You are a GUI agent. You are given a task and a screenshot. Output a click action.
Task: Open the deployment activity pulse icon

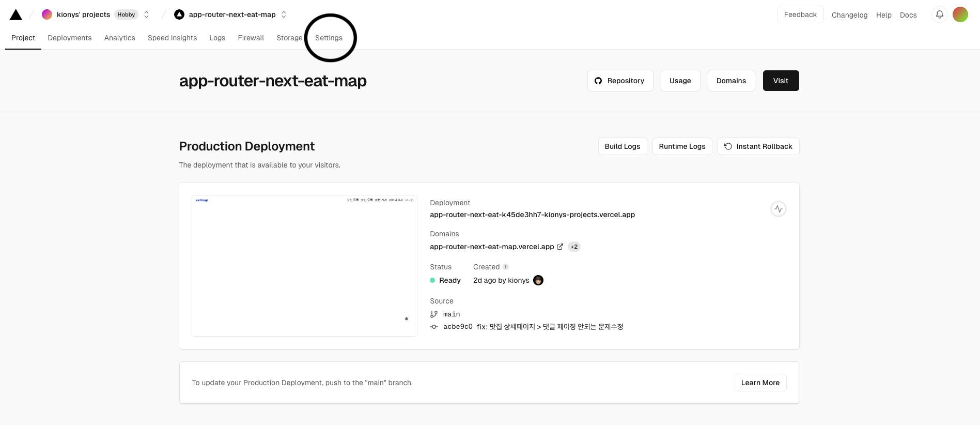[x=779, y=209]
